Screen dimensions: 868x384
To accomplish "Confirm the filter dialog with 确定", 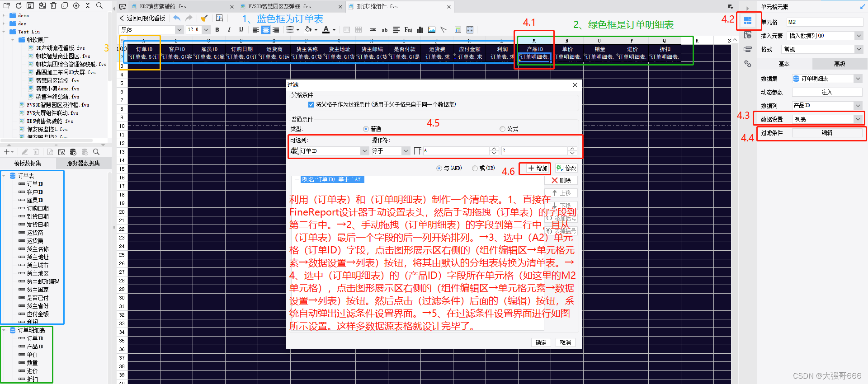I will [541, 342].
